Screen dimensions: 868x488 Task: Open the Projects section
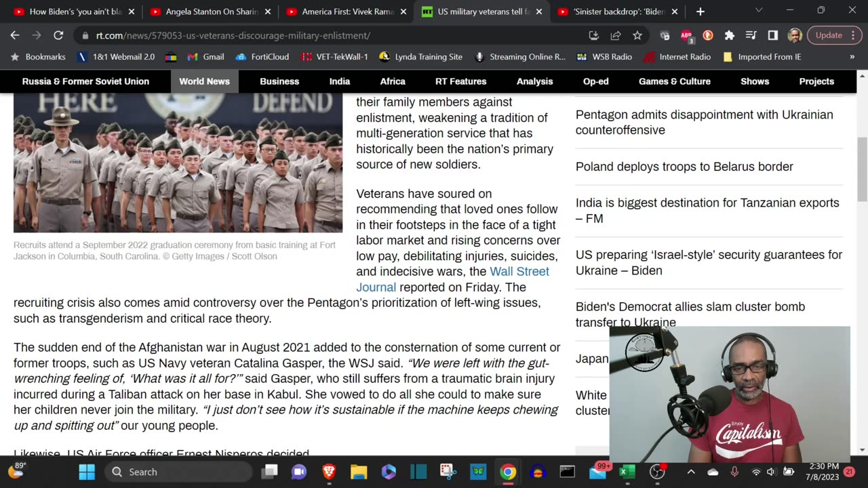tap(816, 81)
